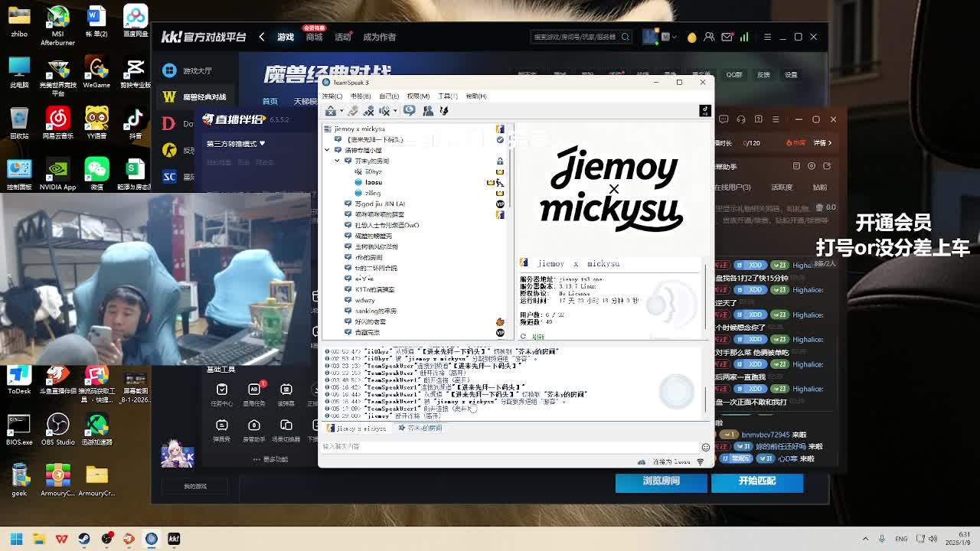Switch to the 游戏 tab in KK platform

coord(286,37)
